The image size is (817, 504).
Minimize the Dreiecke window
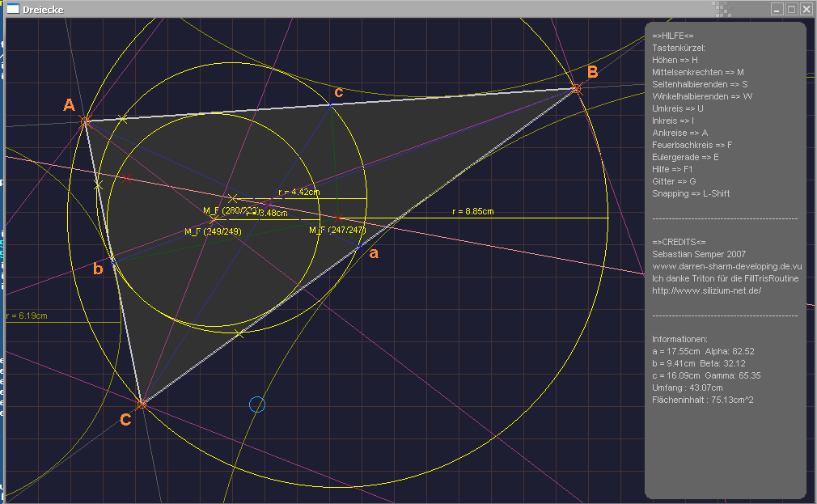point(777,9)
